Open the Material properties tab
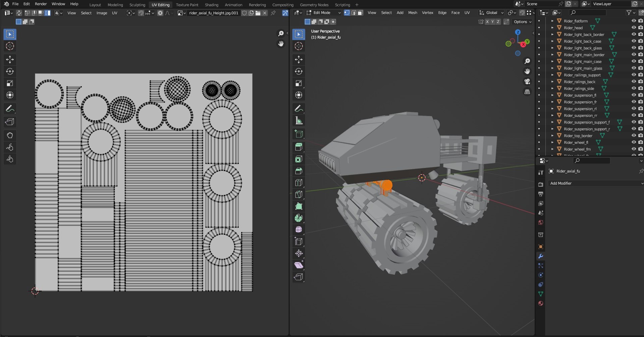The width and height of the screenshot is (644, 337). 540,303
